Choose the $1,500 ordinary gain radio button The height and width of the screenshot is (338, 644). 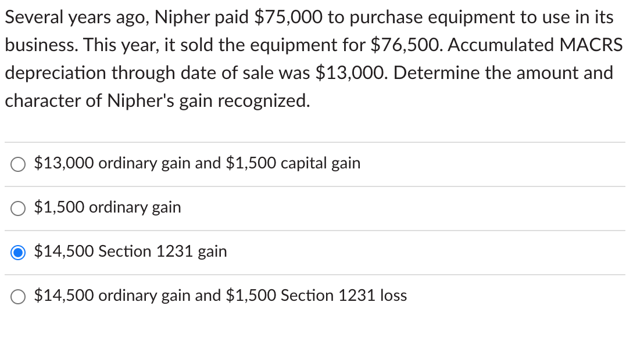tap(18, 208)
